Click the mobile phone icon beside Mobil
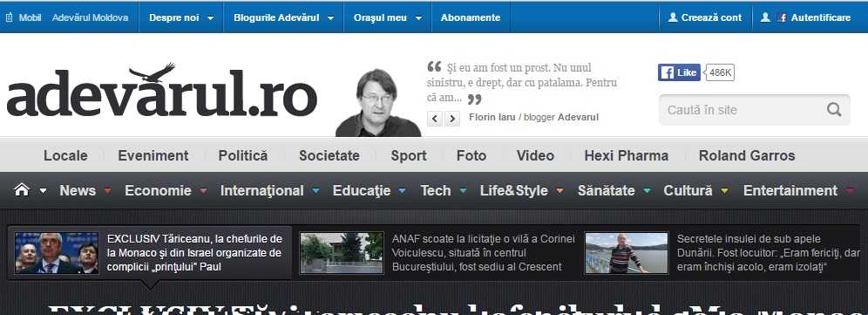The image size is (868, 315). [x=9, y=17]
